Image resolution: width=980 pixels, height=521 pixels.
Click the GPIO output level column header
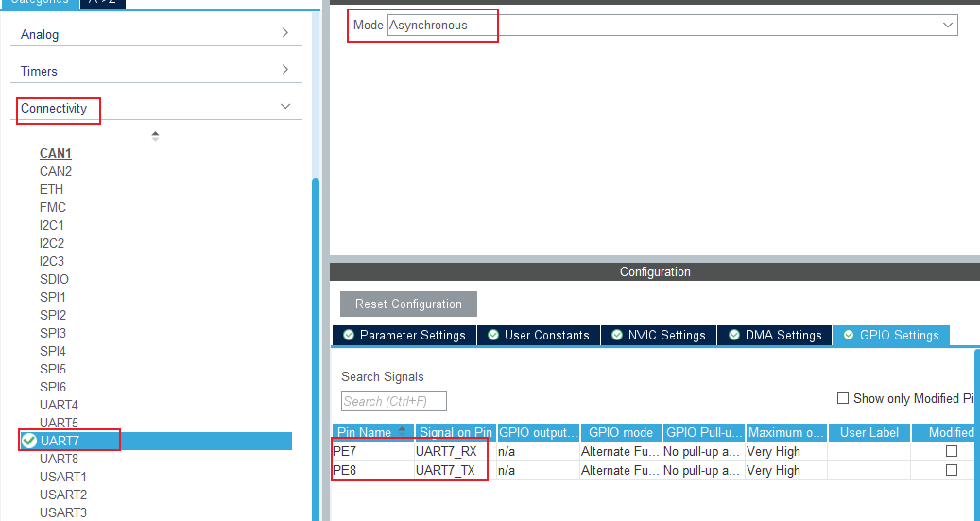click(538, 432)
